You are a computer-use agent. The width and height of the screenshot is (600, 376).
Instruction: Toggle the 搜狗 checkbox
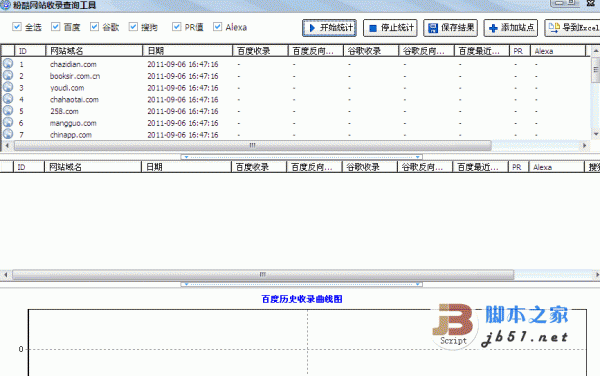coord(133,27)
